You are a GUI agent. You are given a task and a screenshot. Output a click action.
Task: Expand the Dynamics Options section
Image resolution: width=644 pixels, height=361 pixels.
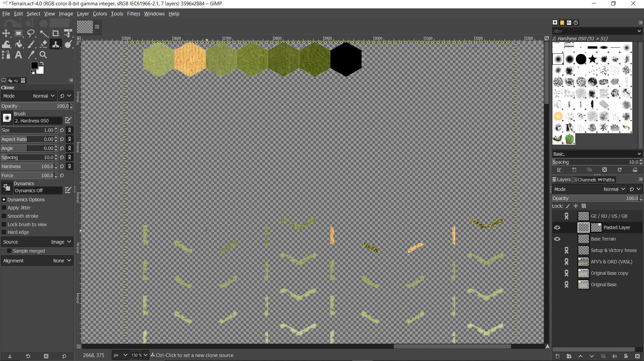[4, 200]
